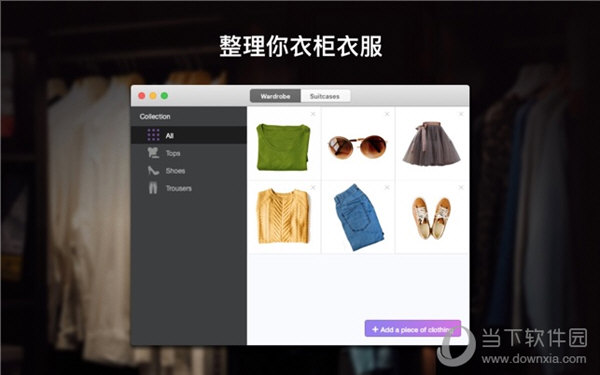The width and height of the screenshot is (600, 375).
Task: Click Add a piece of clothing button
Action: [412, 329]
